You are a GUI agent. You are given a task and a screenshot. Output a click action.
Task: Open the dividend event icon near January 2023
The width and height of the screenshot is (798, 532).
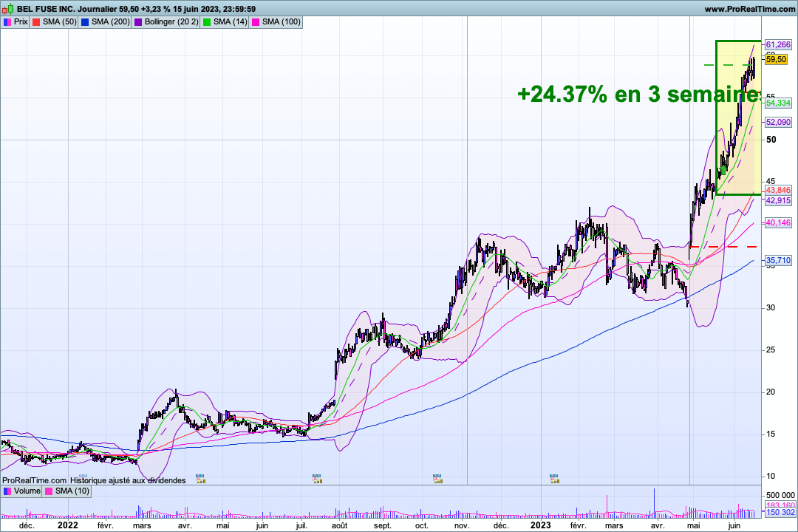[555, 479]
